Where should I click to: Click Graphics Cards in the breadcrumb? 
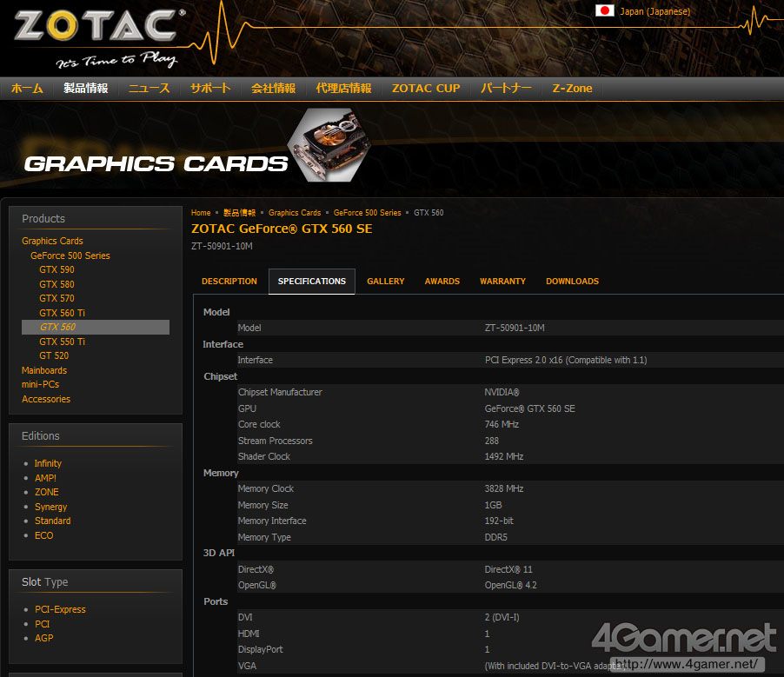coord(295,213)
